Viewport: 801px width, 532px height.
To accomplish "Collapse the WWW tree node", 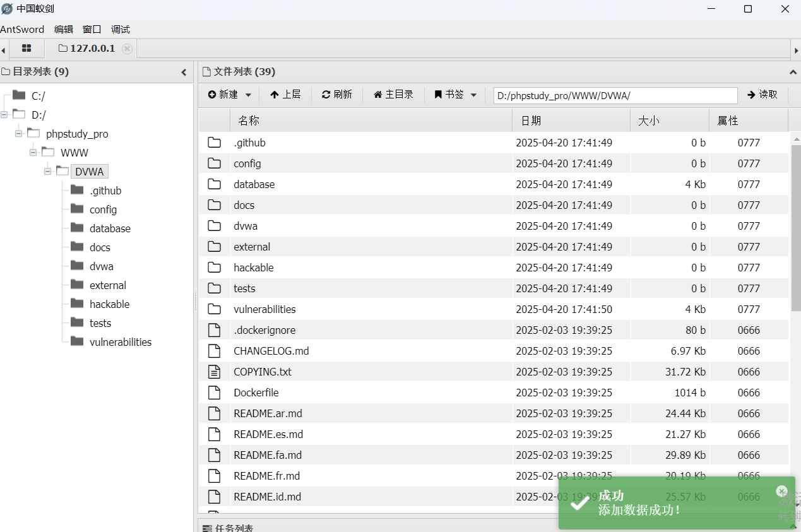I will [33, 153].
